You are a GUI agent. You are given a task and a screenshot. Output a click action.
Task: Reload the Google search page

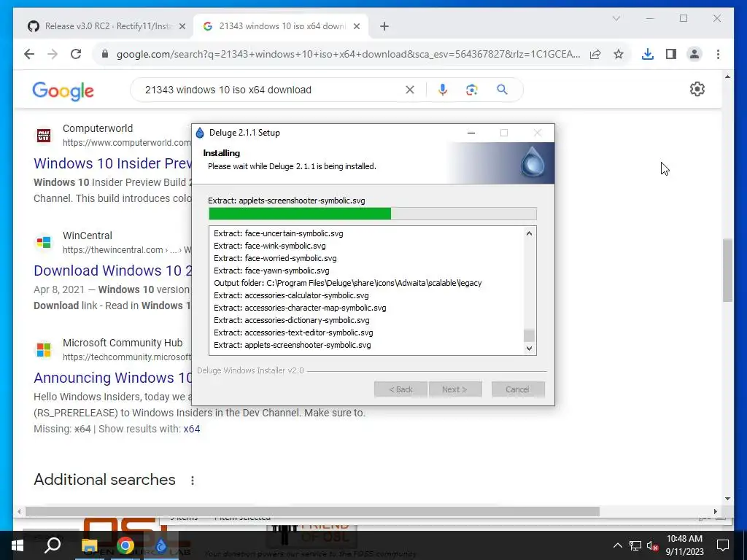tap(76, 54)
